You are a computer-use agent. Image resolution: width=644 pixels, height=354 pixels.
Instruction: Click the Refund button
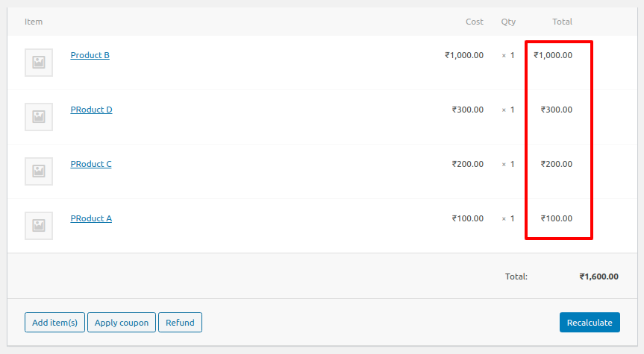pyautogui.click(x=180, y=323)
